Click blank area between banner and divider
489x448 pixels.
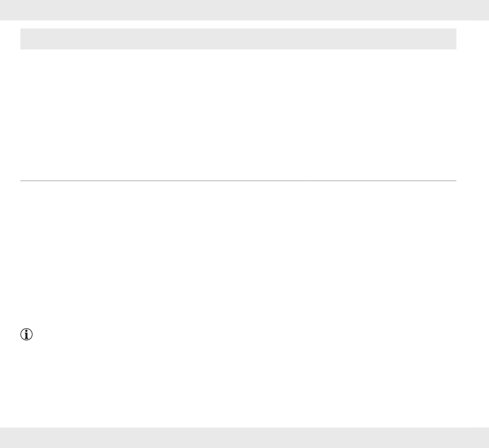coord(238,115)
